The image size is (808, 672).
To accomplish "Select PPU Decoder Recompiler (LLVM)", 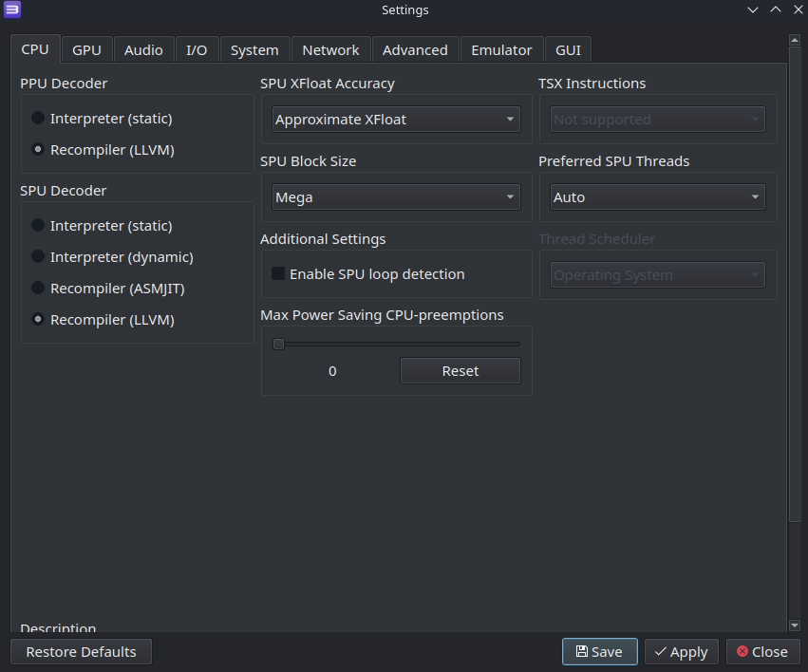I will click(103, 150).
